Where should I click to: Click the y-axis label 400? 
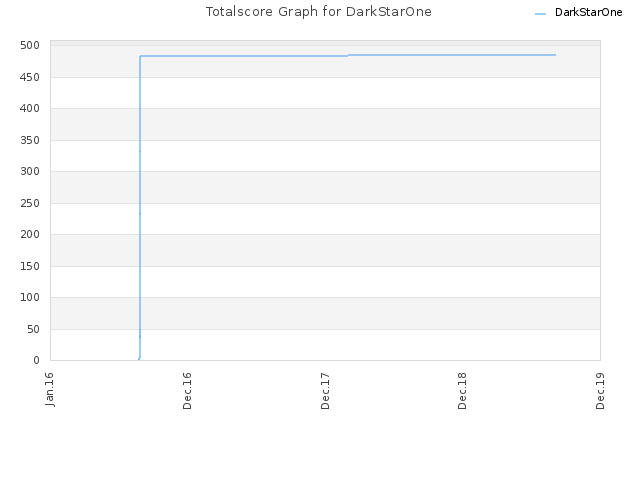(x=30, y=109)
